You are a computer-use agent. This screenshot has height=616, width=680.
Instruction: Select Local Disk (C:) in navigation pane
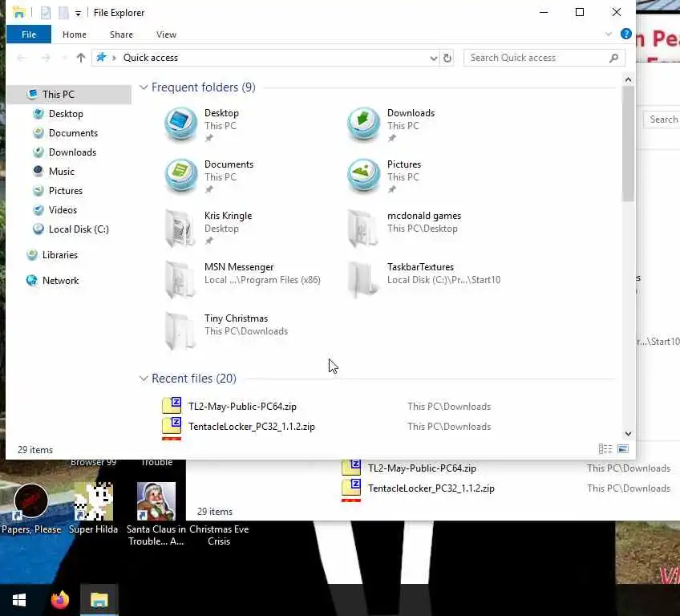78,229
